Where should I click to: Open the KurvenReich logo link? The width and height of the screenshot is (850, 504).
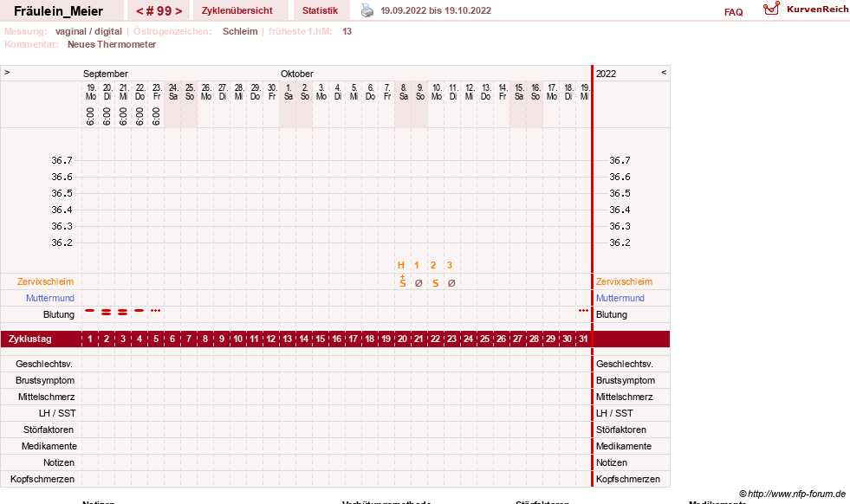tap(806, 10)
